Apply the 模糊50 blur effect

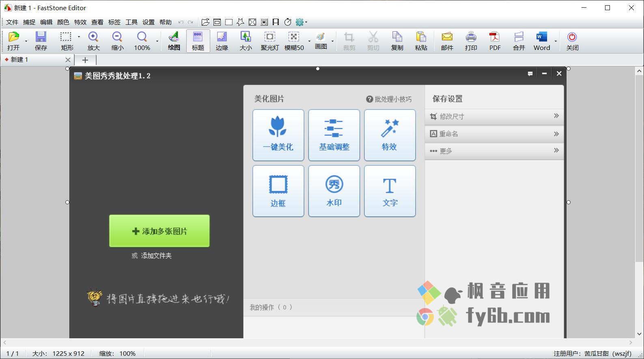294,41
